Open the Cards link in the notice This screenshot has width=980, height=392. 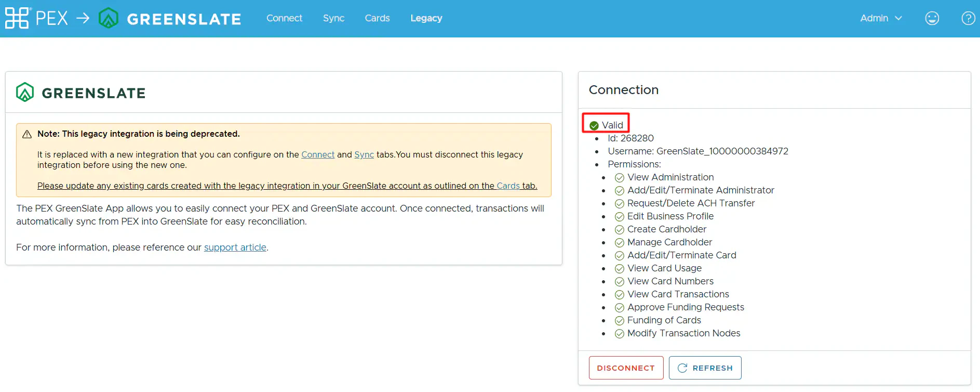(x=508, y=186)
